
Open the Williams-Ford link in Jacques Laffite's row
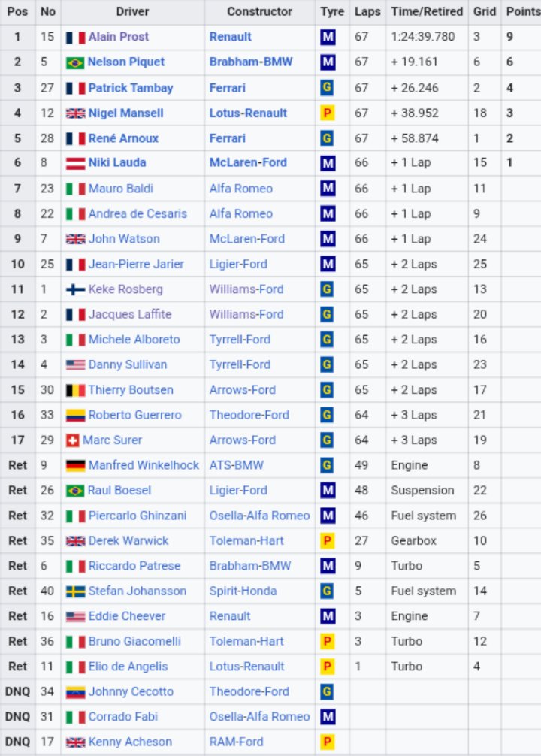tap(246, 314)
